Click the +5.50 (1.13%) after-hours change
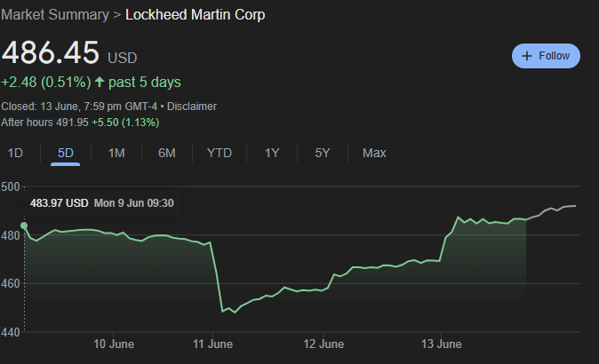 tap(125, 123)
